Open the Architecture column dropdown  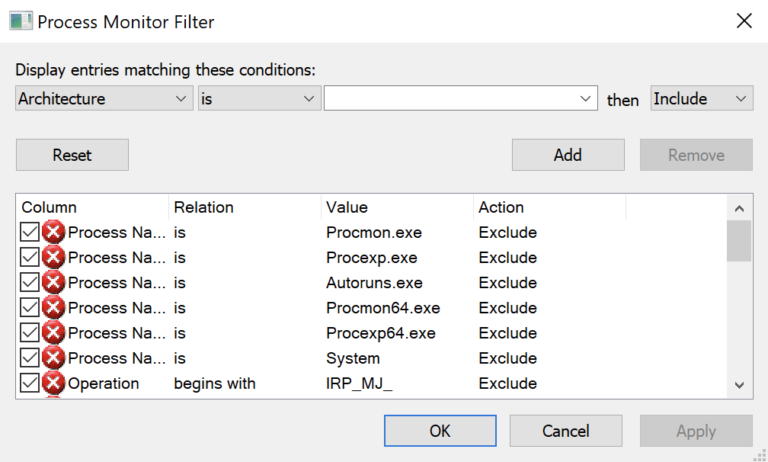click(x=104, y=98)
